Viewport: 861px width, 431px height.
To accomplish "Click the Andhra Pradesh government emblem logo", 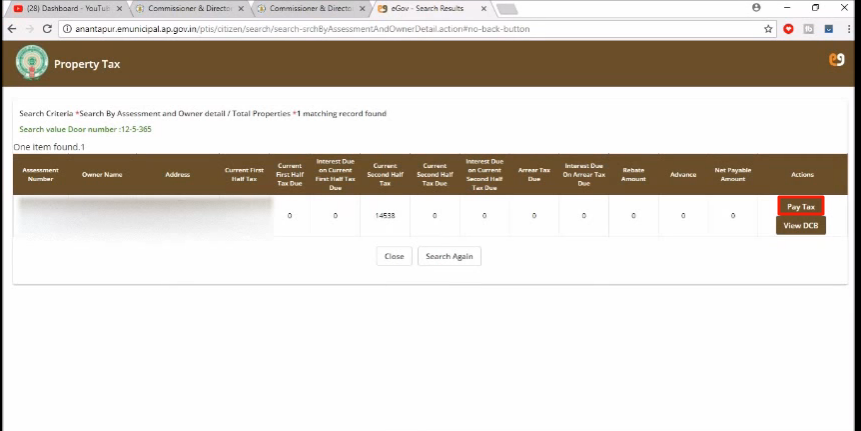I will click(x=31, y=63).
